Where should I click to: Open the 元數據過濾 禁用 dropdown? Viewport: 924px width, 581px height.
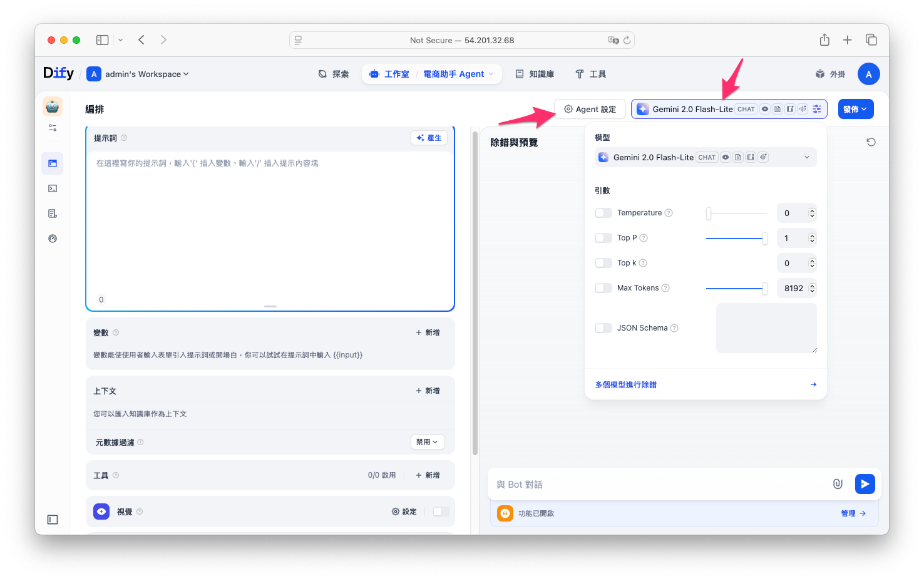click(x=428, y=442)
